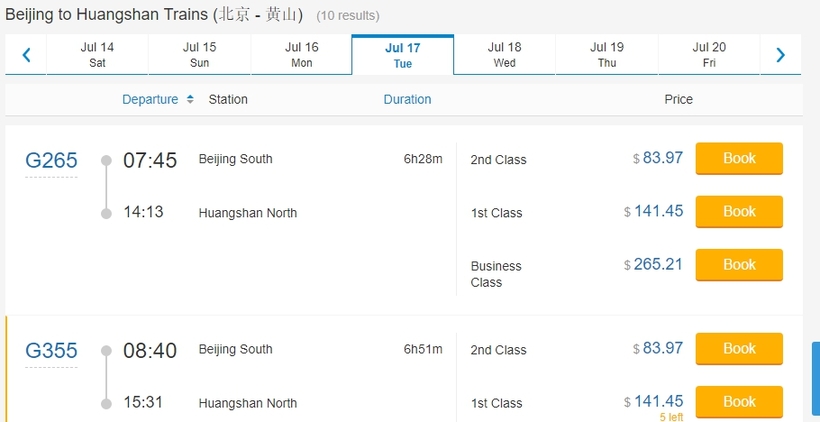Book G355 1st Class with 5 left
This screenshot has width=820, height=422.
(x=739, y=402)
